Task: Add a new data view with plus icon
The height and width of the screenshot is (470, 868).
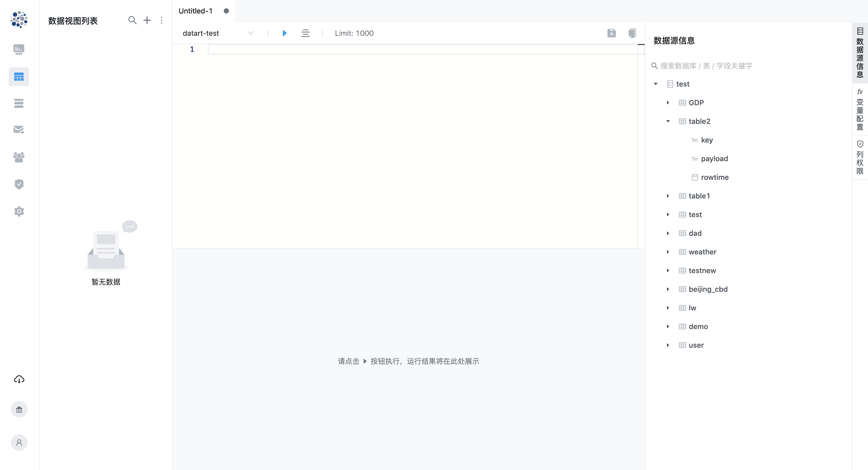Action: tap(147, 20)
